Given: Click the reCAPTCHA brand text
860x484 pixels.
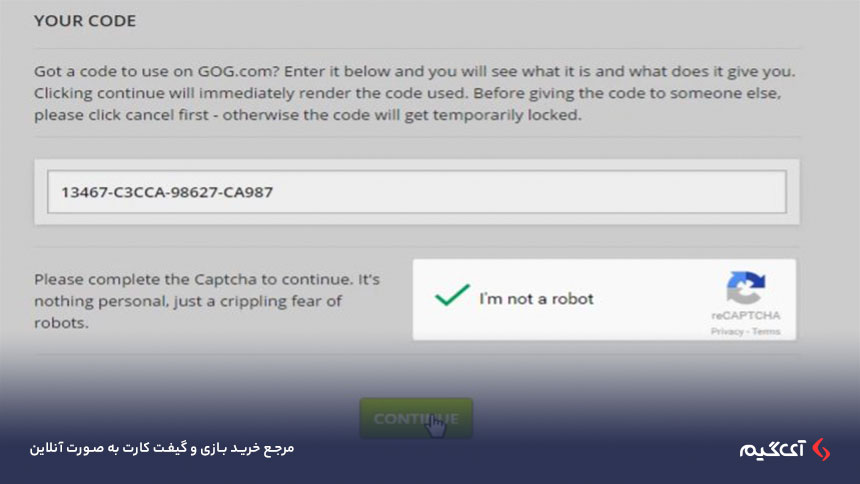Looking at the screenshot, I should pos(745,316).
